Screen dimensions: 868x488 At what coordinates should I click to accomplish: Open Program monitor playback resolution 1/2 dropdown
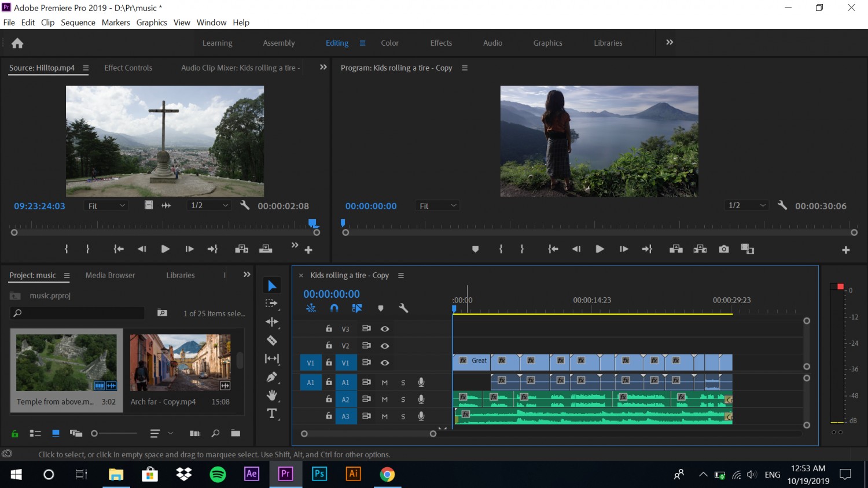(x=747, y=206)
